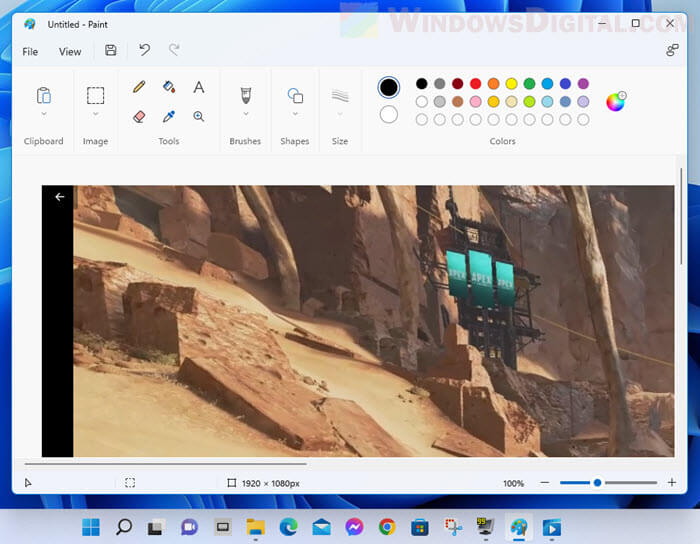Screen dimensions: 700x544
Task: Click the 100% zoom level text
Action: tap(513, 483)
